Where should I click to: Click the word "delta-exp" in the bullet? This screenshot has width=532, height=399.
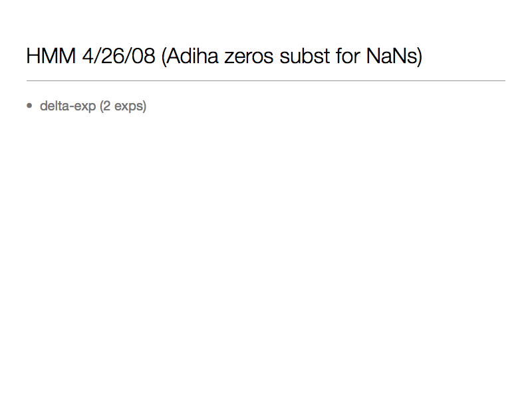(x=68, y=106)
